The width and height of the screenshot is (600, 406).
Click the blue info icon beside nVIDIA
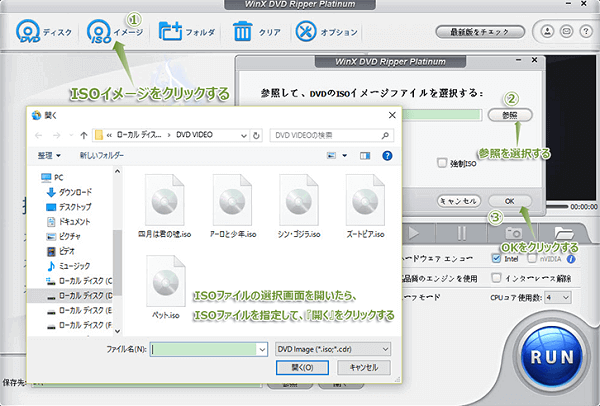571,259
